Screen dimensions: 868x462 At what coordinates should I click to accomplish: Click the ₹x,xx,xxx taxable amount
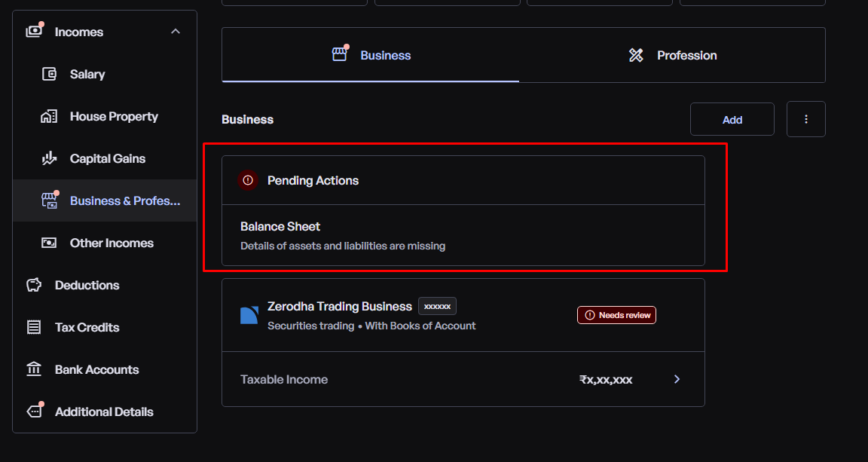606,379
